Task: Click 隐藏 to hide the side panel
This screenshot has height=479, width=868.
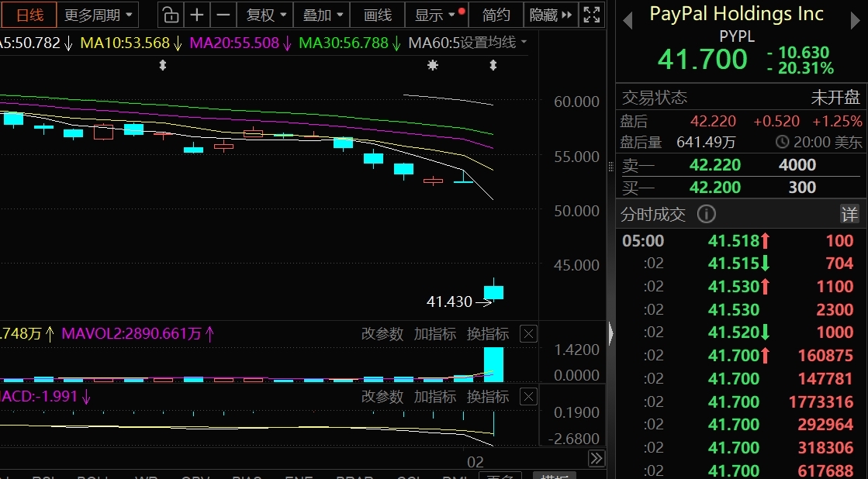Action: coord(550,15)
